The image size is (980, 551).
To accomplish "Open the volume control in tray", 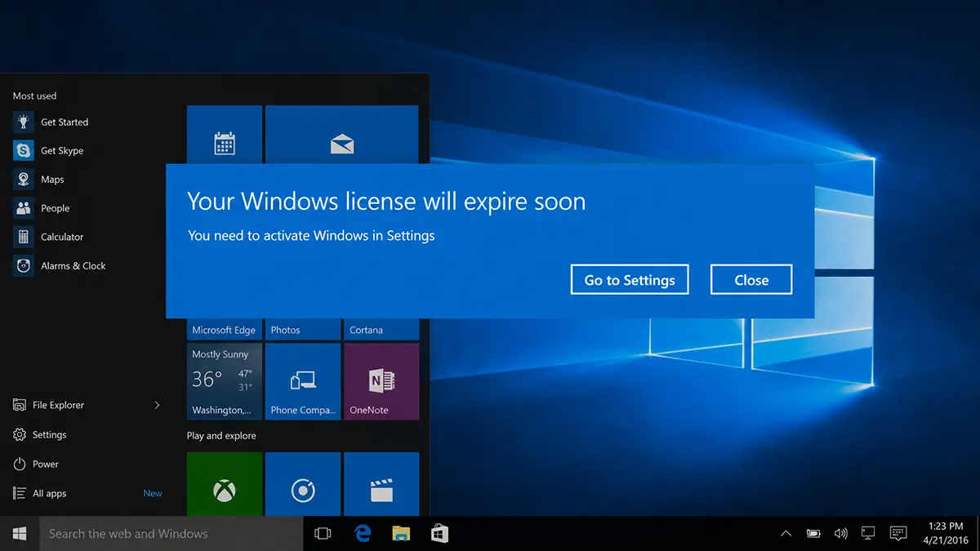I will coord(840,534).
